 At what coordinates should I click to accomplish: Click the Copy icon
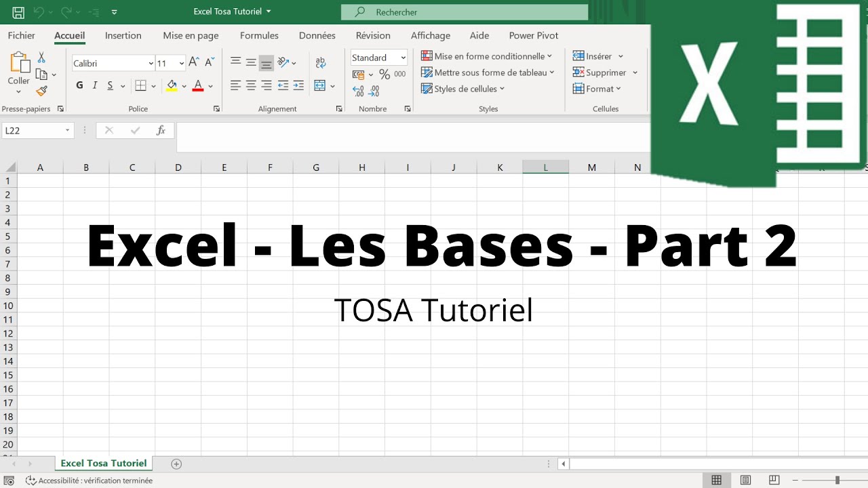41,75
